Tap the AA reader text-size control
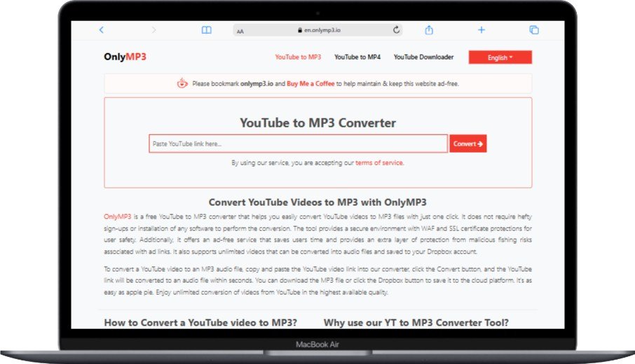Screen dimensions: 635x364 pos(240,31)
